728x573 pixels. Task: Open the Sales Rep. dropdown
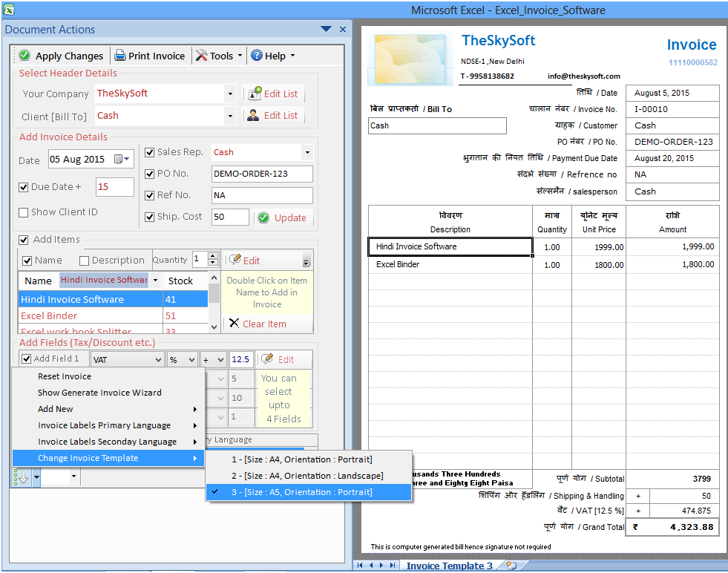click(x=307, y=152)
